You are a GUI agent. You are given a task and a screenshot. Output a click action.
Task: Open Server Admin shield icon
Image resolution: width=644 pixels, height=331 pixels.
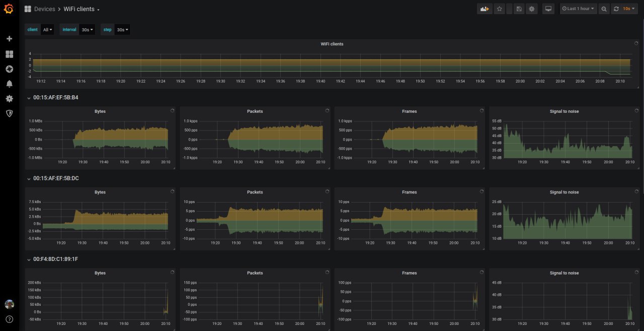[9, 113]
